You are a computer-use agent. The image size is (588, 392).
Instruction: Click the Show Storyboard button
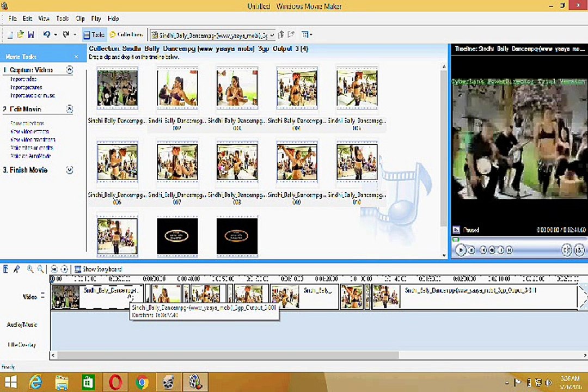tap(98, 269)
